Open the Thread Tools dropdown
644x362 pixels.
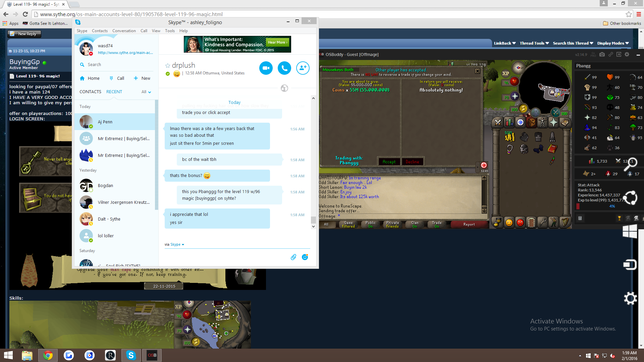pos(534,43)
